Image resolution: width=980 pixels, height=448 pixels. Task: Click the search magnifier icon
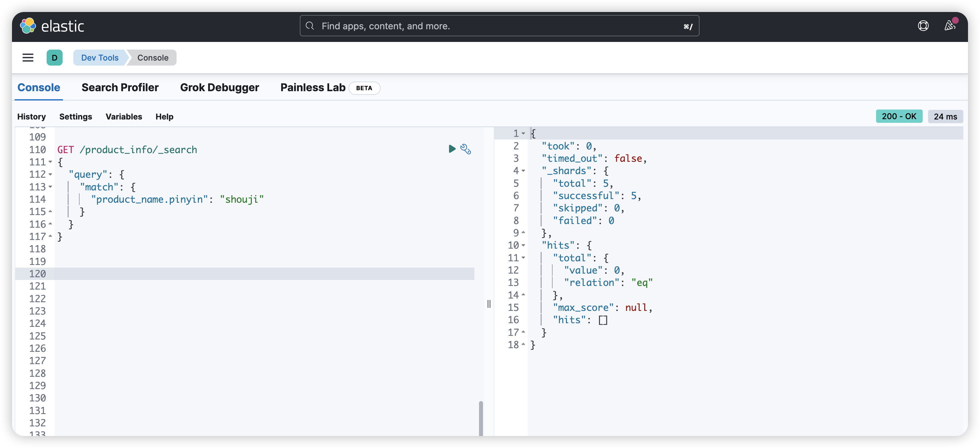point(310,26)
